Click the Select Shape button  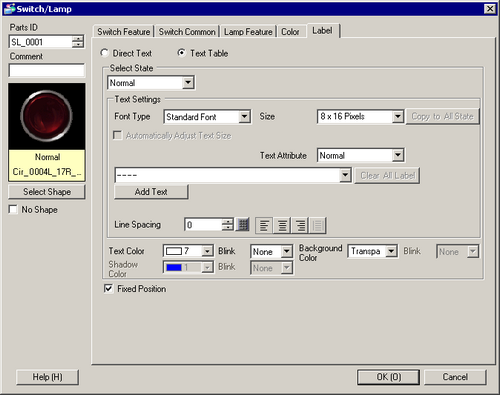(47, 192)
